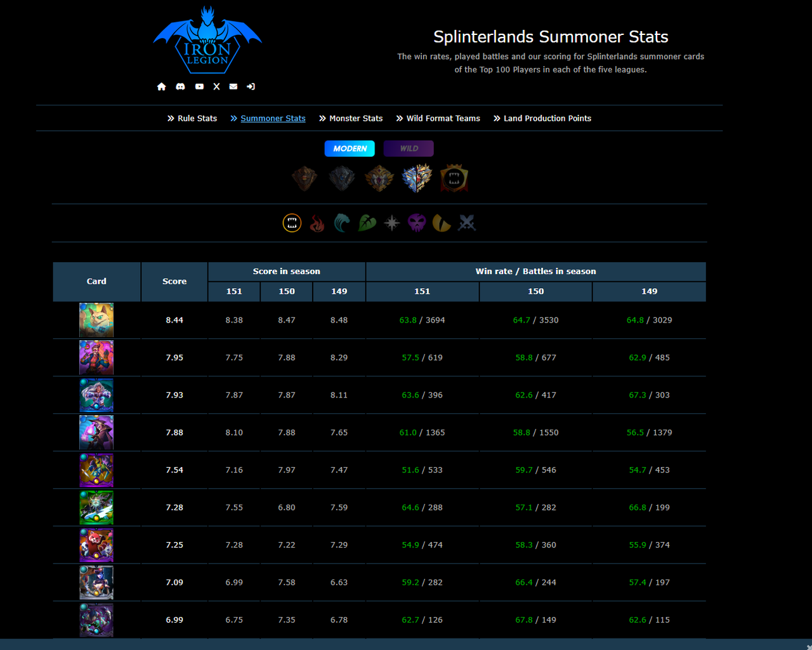The image size is (812, 650).
Task: Select the 61.0 / 1365 cell
Action: [422, 432]
